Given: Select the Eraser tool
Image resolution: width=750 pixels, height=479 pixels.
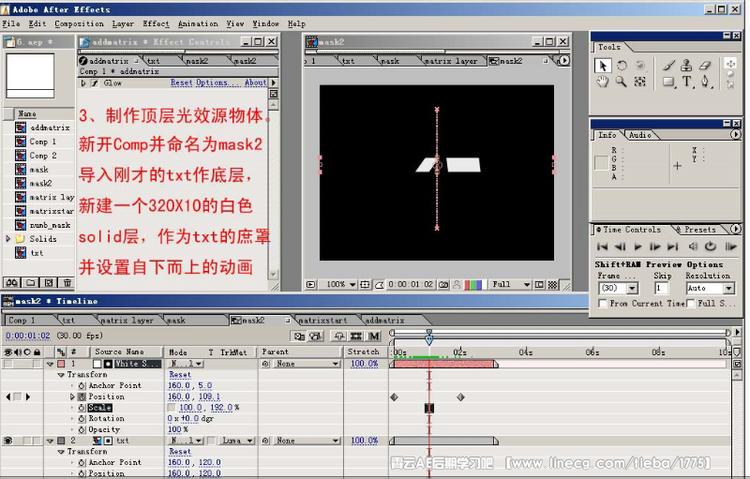Looking at the screenshot, I should pos(706,66).
